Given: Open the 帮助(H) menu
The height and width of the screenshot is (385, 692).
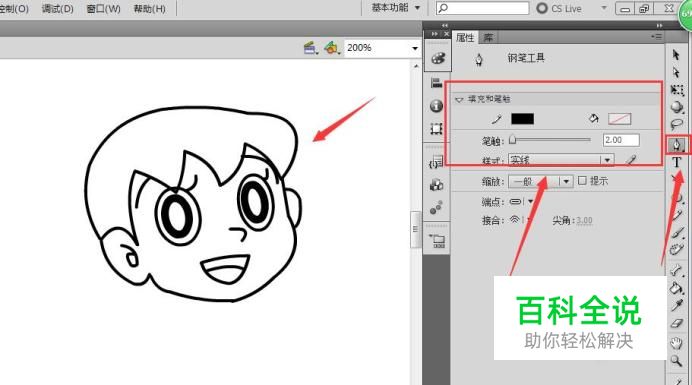Looking at the screenshot, I should pyautogui.click(x=150, y=9).
